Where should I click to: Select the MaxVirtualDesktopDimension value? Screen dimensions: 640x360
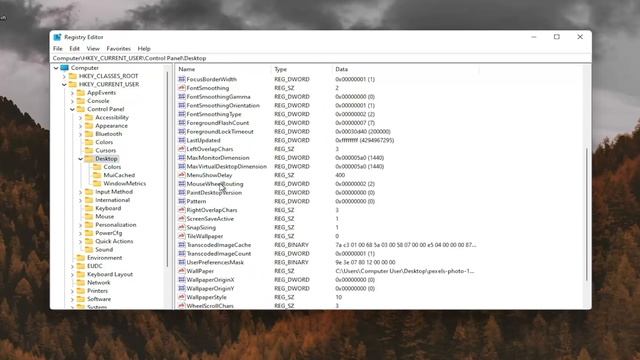pyautogui.click(x=227, y=167)
